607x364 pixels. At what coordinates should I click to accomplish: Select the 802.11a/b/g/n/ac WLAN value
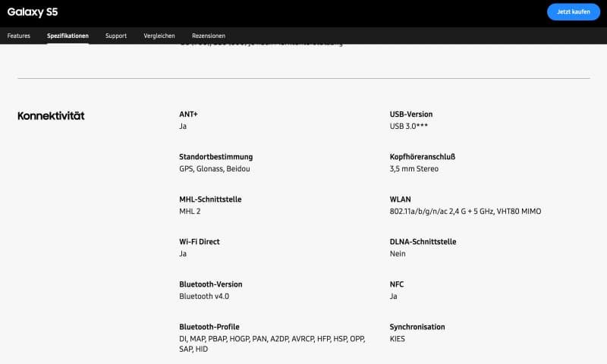[465, 212]
